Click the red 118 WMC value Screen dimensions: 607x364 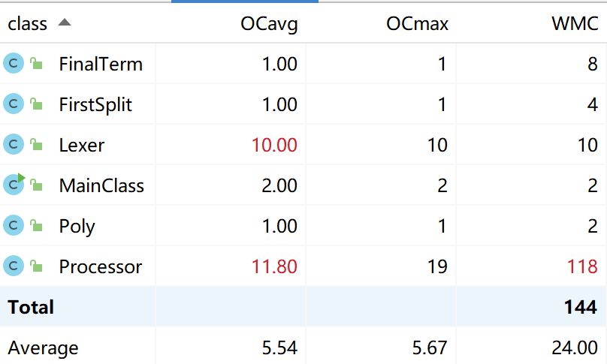pos(582,266)
